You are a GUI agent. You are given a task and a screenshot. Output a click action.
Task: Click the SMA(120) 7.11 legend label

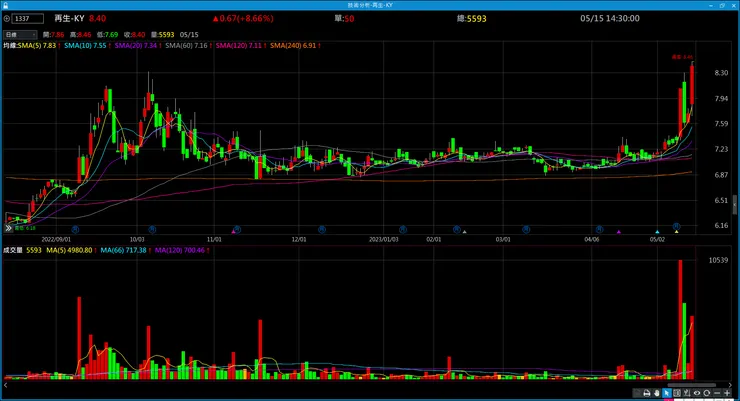tap(238, 46)
